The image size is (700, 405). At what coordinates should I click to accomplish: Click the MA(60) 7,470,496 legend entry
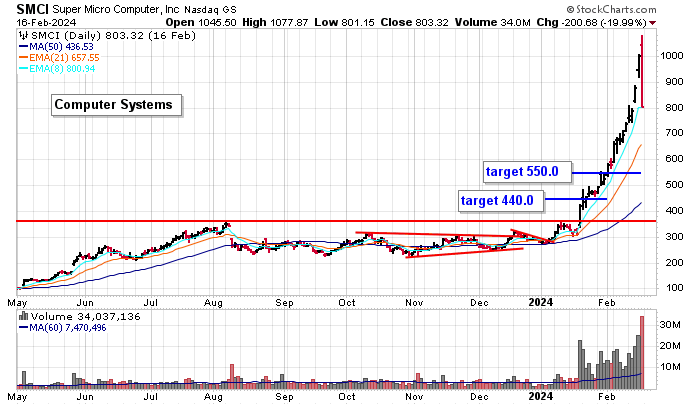pos(62,328)
